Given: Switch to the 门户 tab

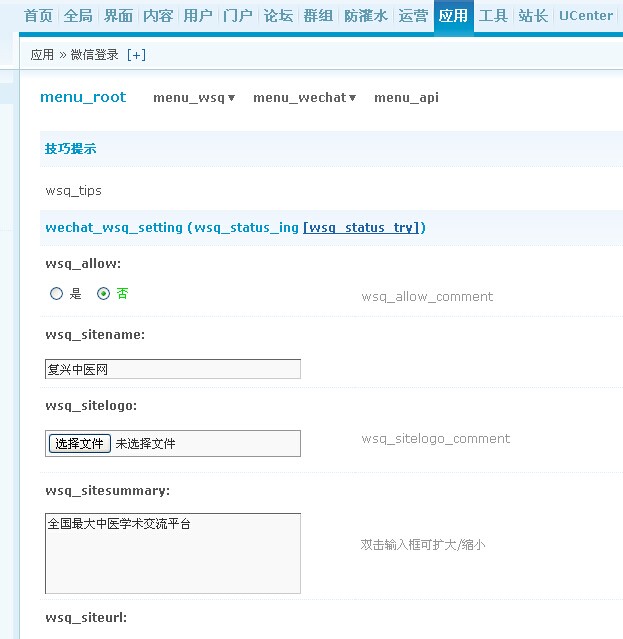Looking at the screenshot, I should click(x=238, y=16).
